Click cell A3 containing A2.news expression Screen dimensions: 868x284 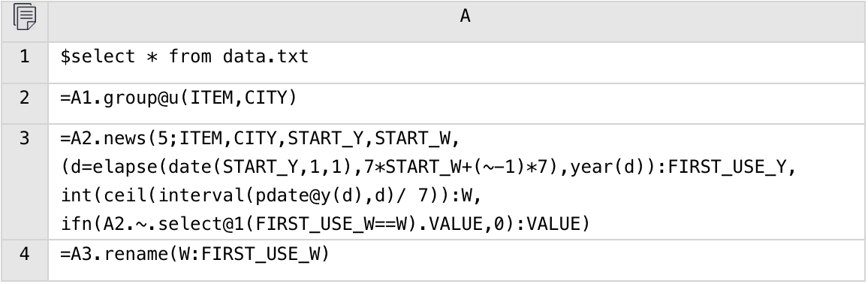coord(457,182)
